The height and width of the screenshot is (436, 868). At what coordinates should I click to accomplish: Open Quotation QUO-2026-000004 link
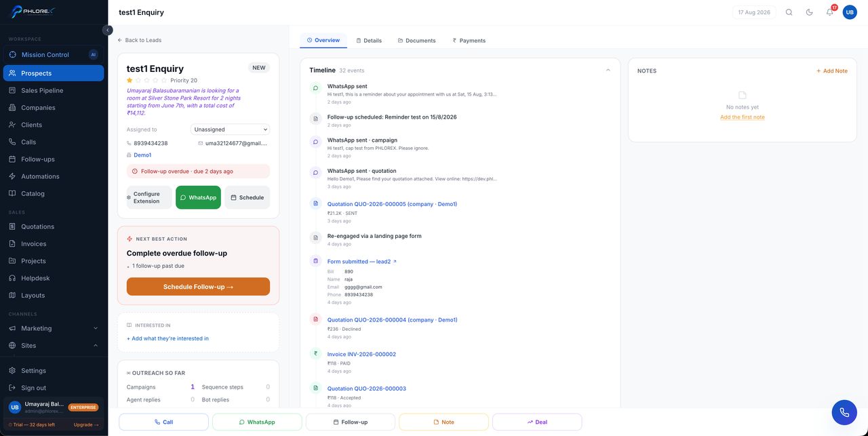tap(392, 320)
